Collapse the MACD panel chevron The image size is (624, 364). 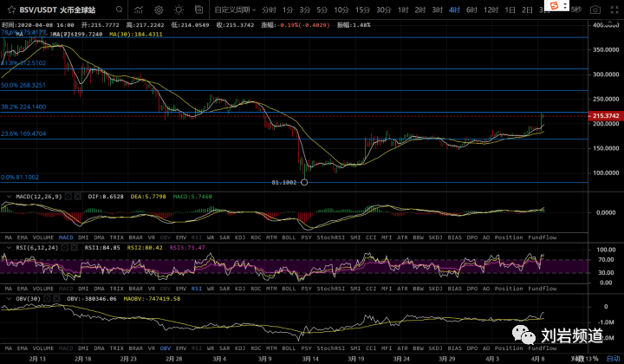click(x=9, y=197)
